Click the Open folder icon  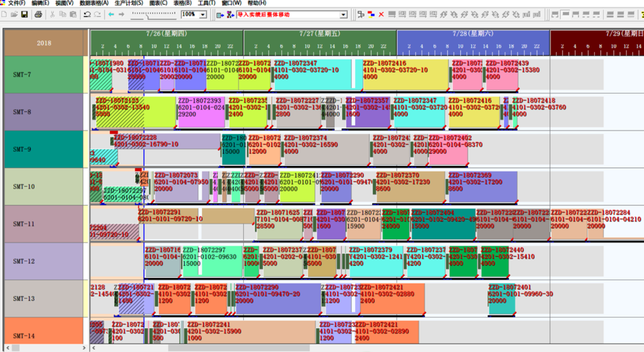14,14
